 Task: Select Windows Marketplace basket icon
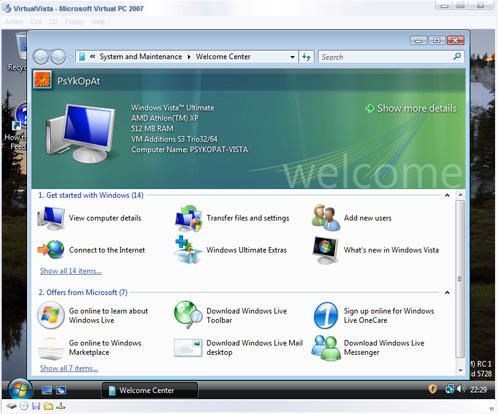click(51, 348)
